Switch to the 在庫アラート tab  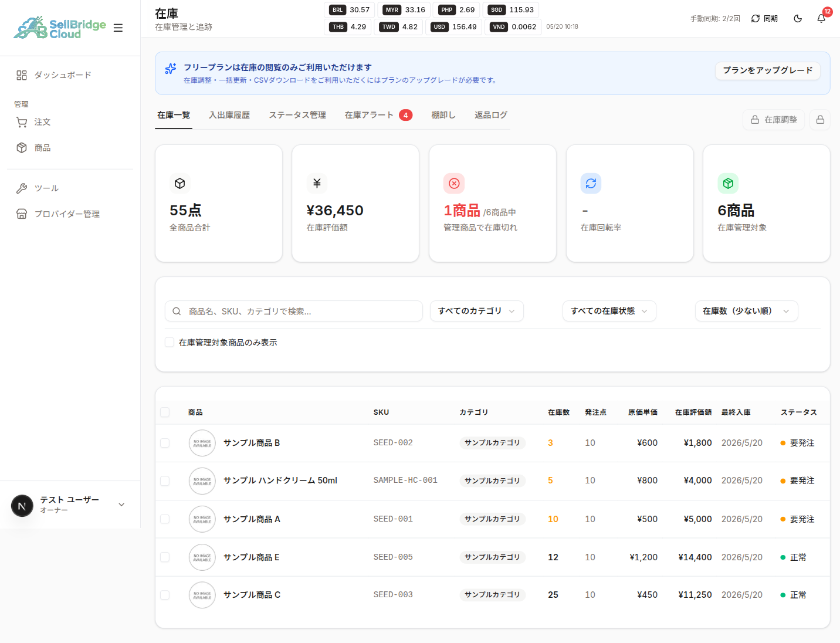tap(378, 115)
